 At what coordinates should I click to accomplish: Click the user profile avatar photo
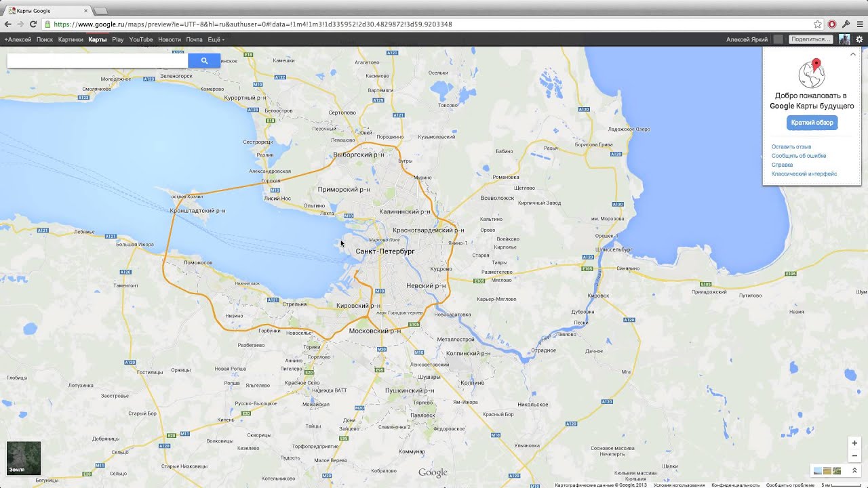click(x=844, y=39)
